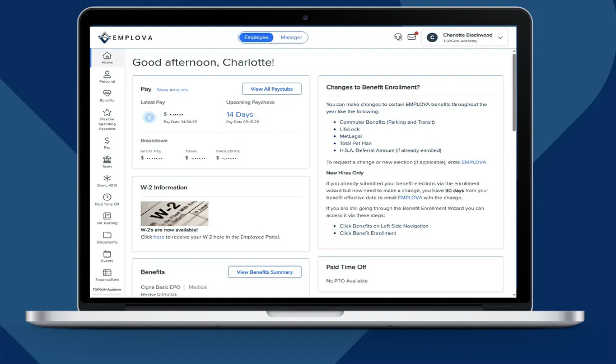Click the 14 Days upcoming paycheck text
616x364 pixels.
click(x=240, y=114)
